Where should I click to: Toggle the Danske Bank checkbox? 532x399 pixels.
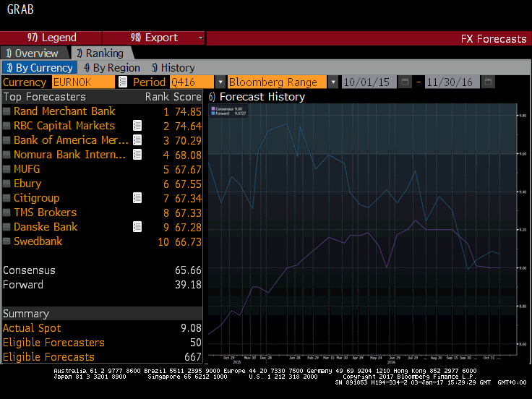pyautogui.click(x=7, y=227)
